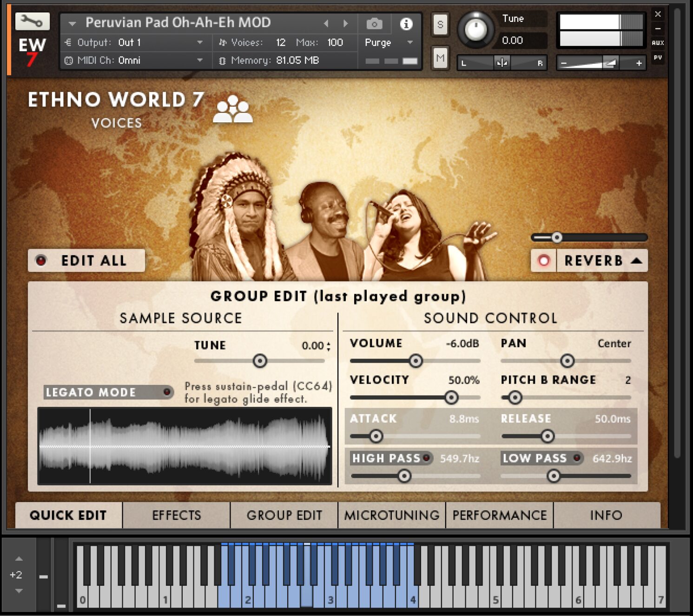Shift keyboard octave down arrow
The image size is (693, 616).
19,591
